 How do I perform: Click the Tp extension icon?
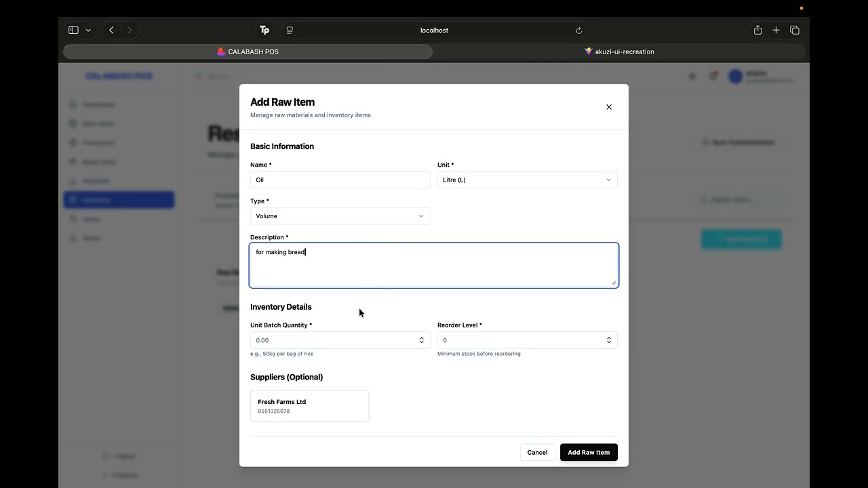(x=264, y=30)
